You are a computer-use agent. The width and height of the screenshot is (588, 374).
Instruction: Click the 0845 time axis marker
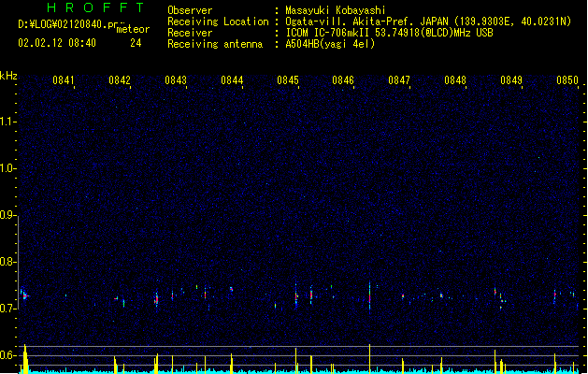tap(288, 80)
